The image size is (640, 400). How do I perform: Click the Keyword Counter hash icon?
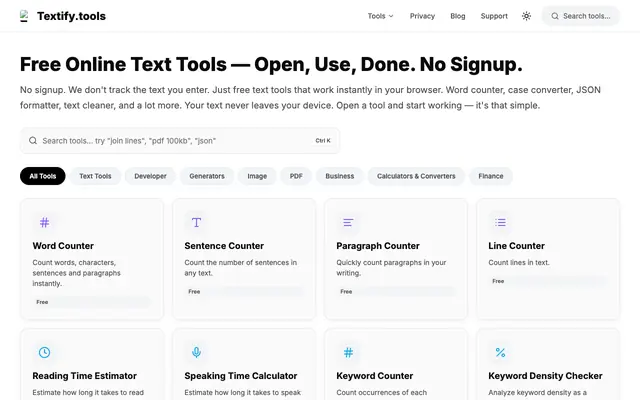tap(348, 352)
